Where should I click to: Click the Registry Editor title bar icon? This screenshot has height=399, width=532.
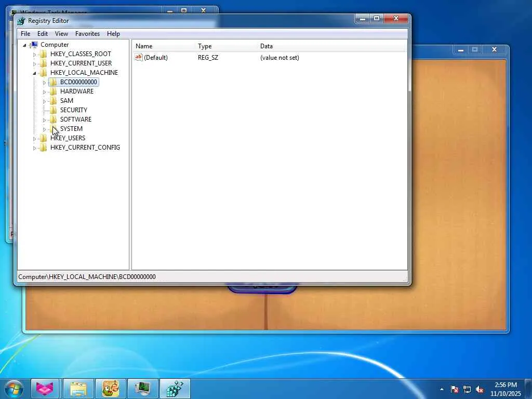(x=21, y=21)
